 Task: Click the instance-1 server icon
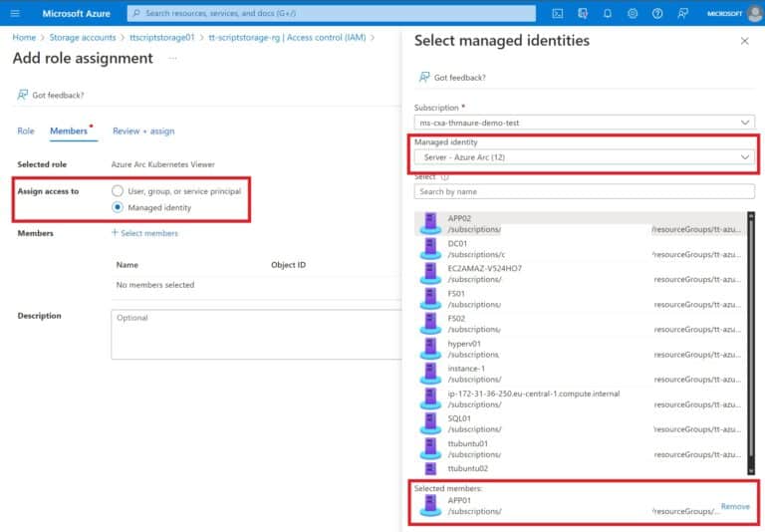(x=430, y=374)
